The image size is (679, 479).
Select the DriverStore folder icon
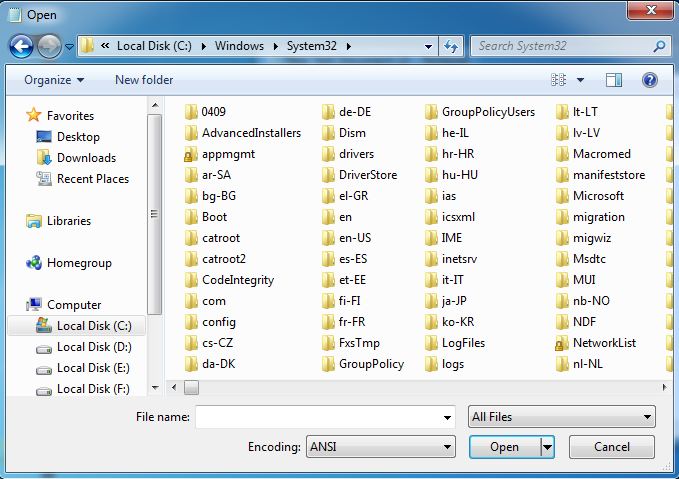(x=328, y=175)
